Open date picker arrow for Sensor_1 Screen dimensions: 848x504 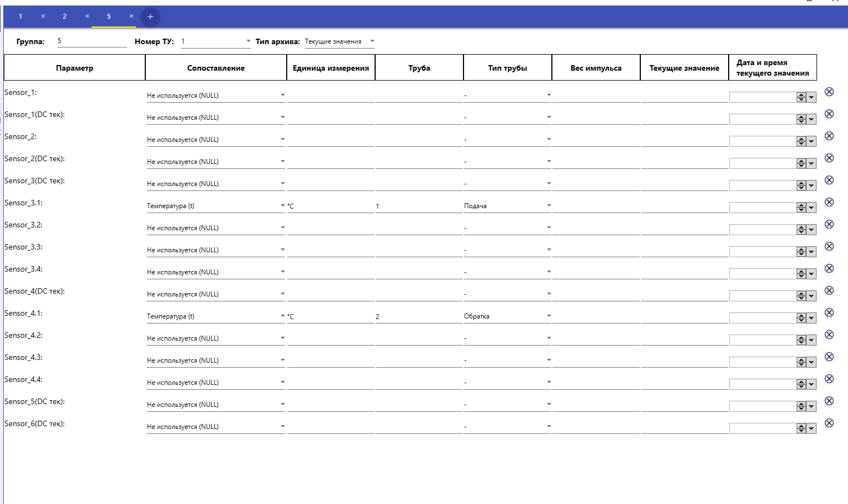811,97
